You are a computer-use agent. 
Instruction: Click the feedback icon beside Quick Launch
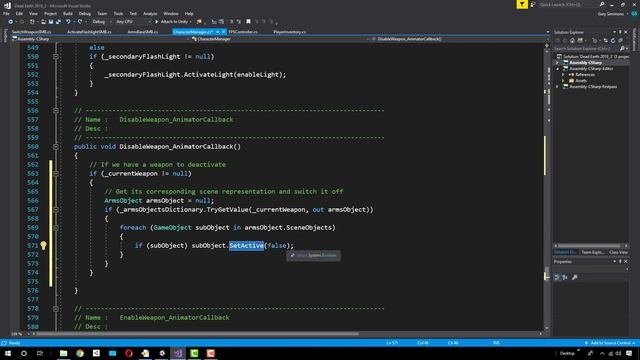coord(533,4)
